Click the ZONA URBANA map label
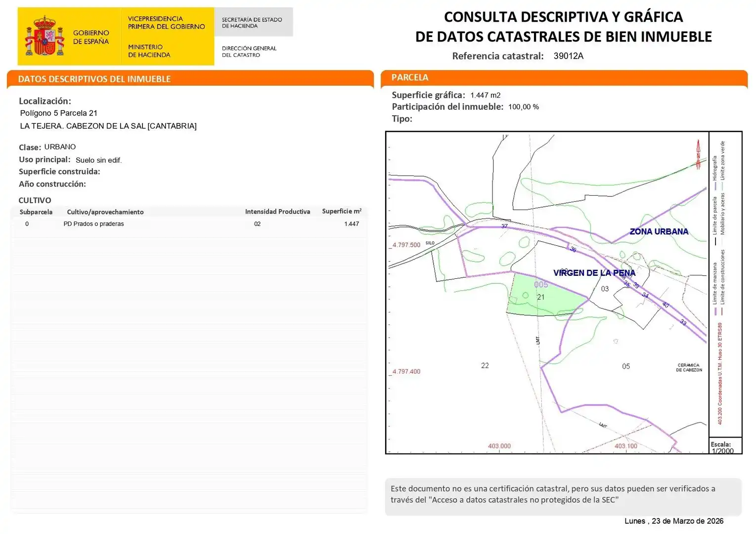 (659, 231)
